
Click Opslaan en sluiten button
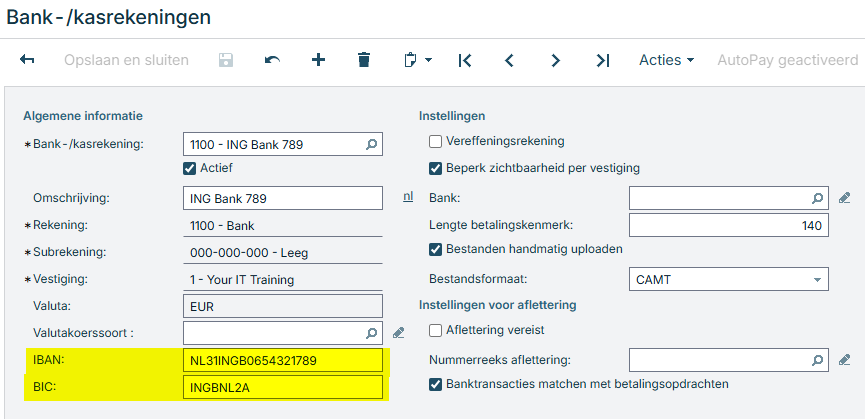pos(126,60)
